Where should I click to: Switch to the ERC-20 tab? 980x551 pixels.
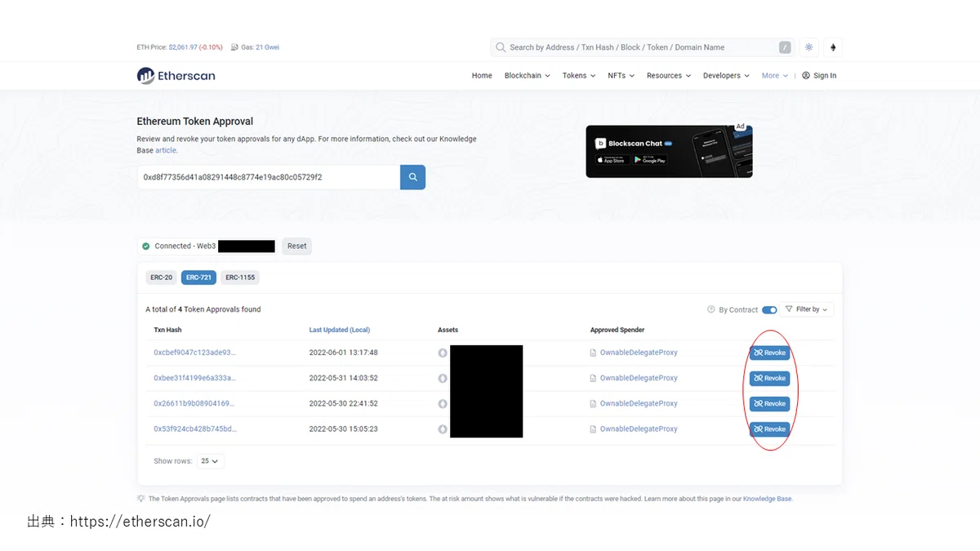point(162,278)
